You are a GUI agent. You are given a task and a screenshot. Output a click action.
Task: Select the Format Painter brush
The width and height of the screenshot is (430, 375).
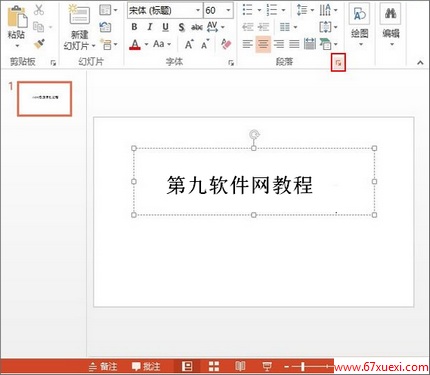39,44
